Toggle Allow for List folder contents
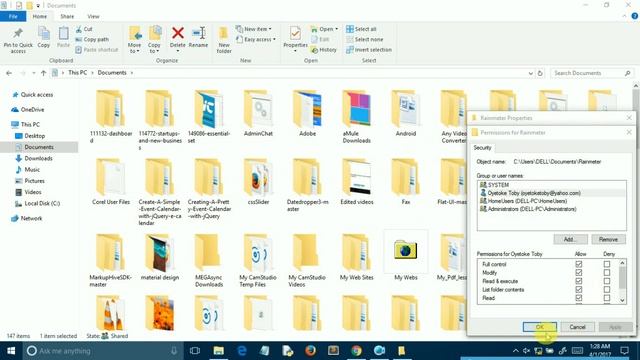Image resolution: width=640 pixels, height=360 pixels. point(579,289)
